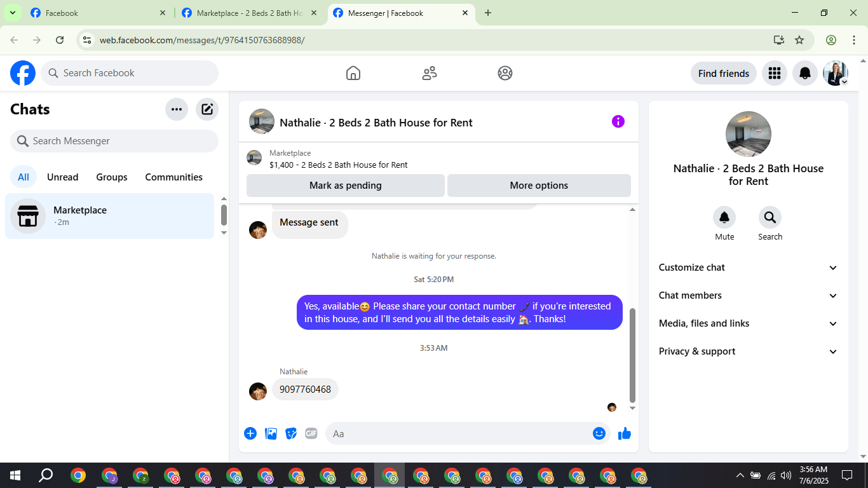This screenshot has width=868, height=488.
Task: Choose a sticker icon in composer
Action: [x=291, y=433]
